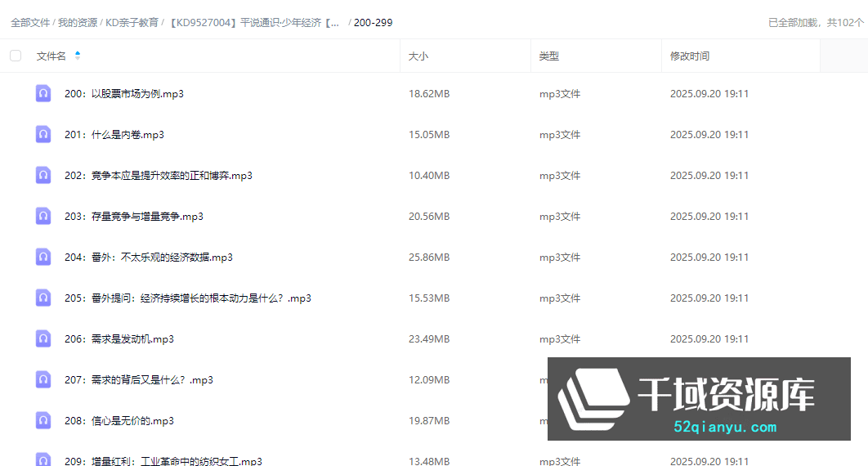Open 202：竞争本应是提升效率的正和博弈.mp3
This screenshot has height=466, width=868.
159,176
